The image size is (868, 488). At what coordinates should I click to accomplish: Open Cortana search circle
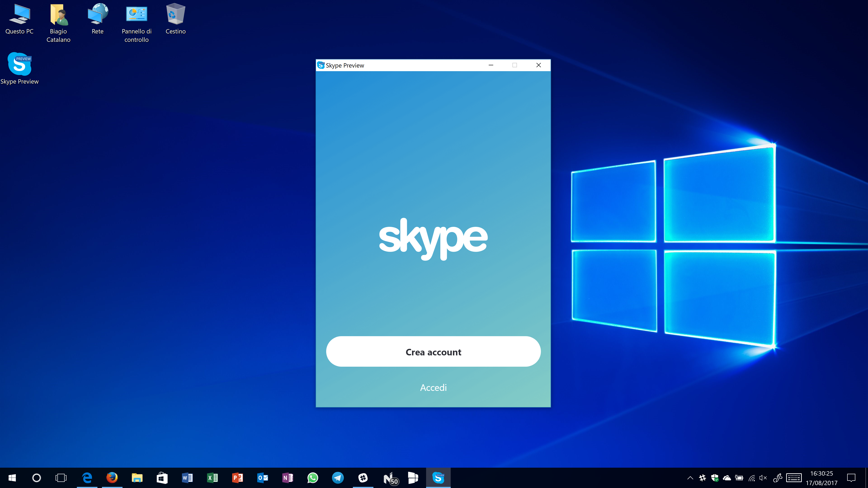(x=36, y=478)
